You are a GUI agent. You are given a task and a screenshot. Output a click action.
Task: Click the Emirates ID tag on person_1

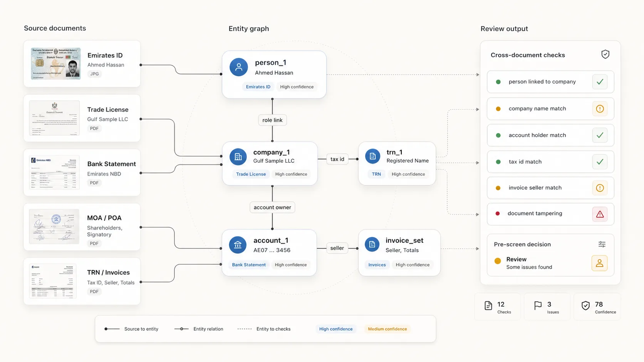[x=258, y=87]
